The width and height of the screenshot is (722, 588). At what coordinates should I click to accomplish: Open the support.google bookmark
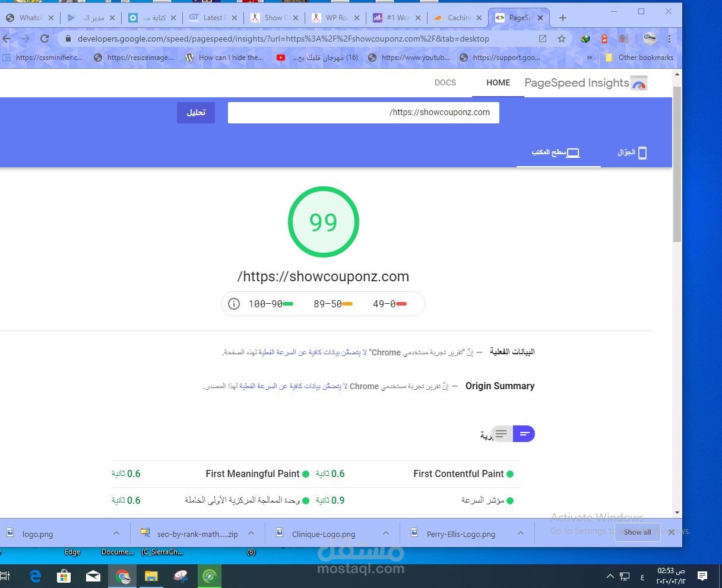pyautogui.click(x=501, y=58)
